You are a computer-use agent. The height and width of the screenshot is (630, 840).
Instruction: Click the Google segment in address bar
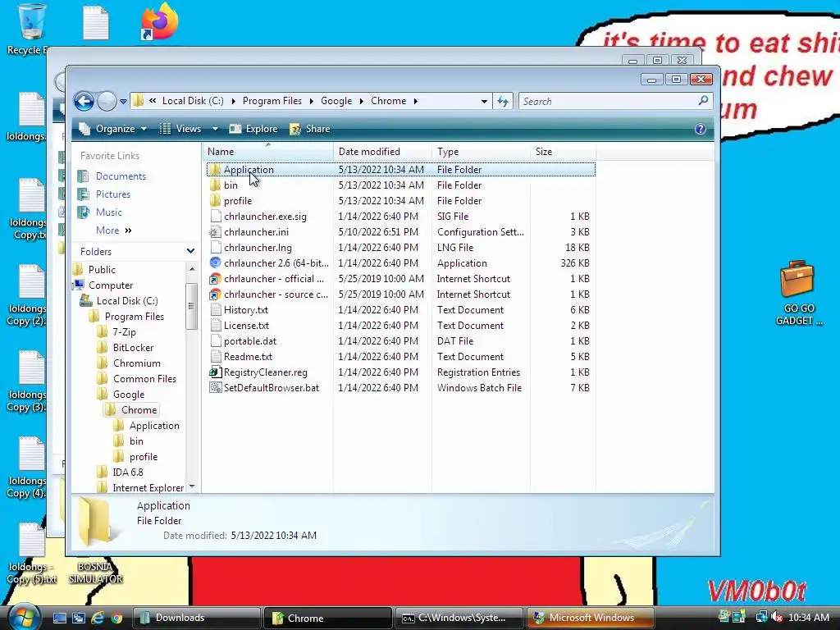coord(336,101)
